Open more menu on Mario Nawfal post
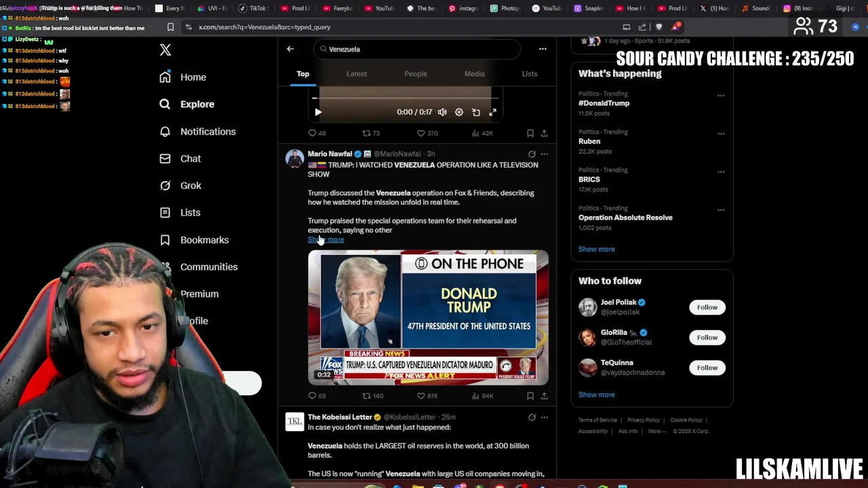The image size is (868, 488). point(544,154)
